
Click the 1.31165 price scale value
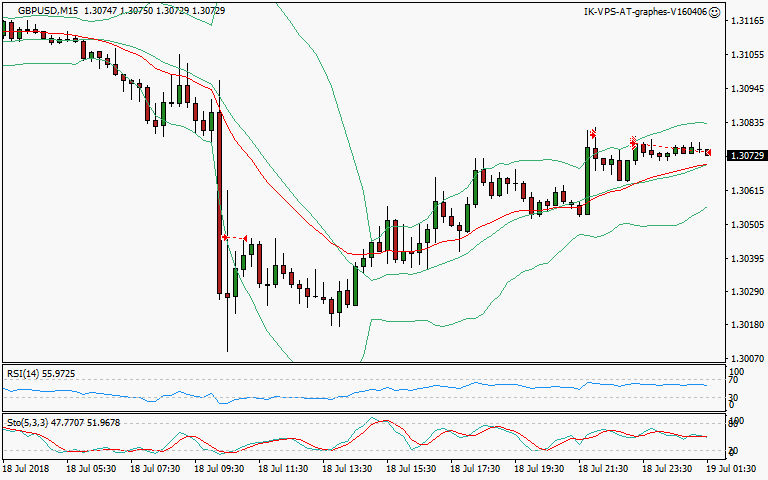click(x=747, y=21)
